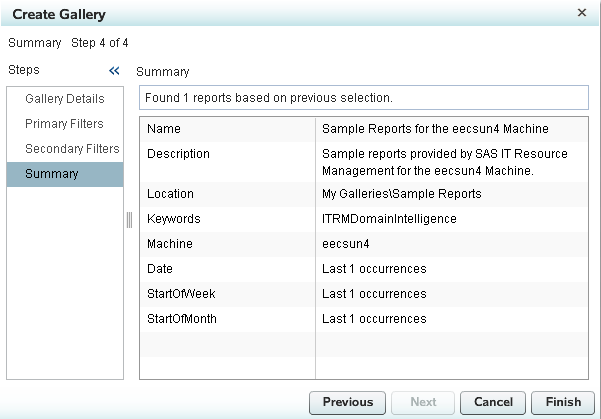
Task: Click the 'Step 4 of 4' indicator text
Action: click(100, 43)
